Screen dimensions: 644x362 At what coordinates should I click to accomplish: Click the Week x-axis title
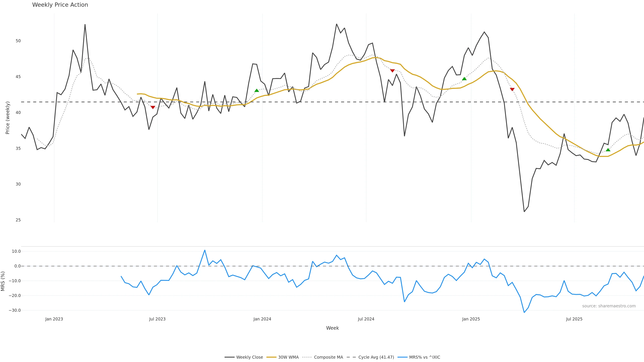click(x=332, y=328)
